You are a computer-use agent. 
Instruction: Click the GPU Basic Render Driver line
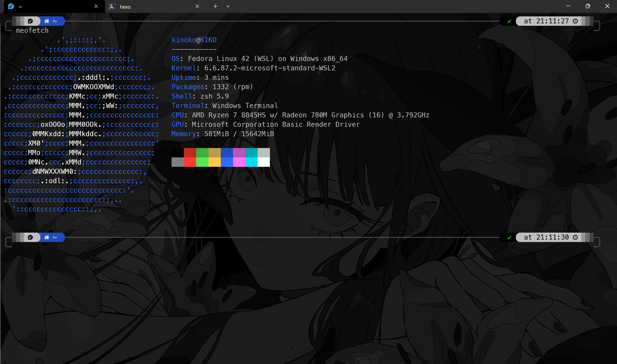point(266,124)
